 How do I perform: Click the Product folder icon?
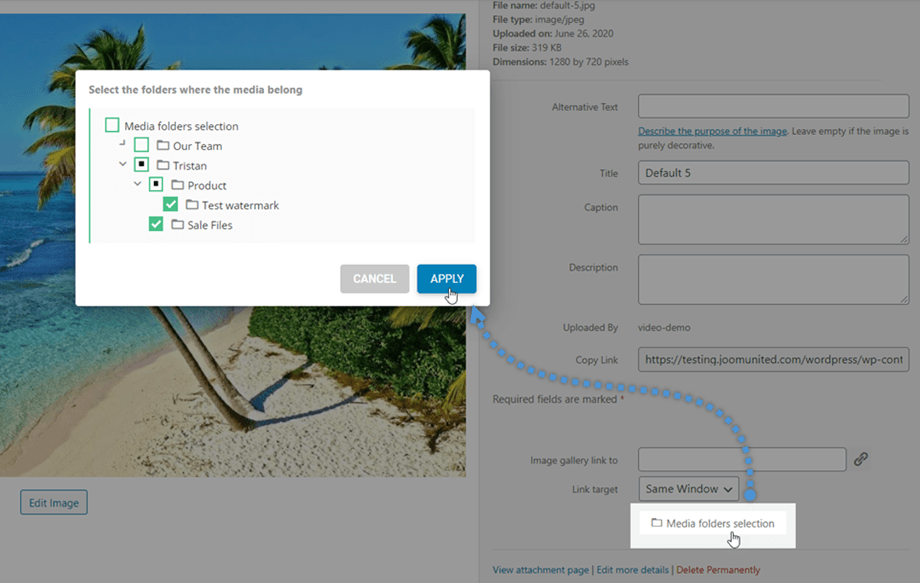[x=177, y=185]
